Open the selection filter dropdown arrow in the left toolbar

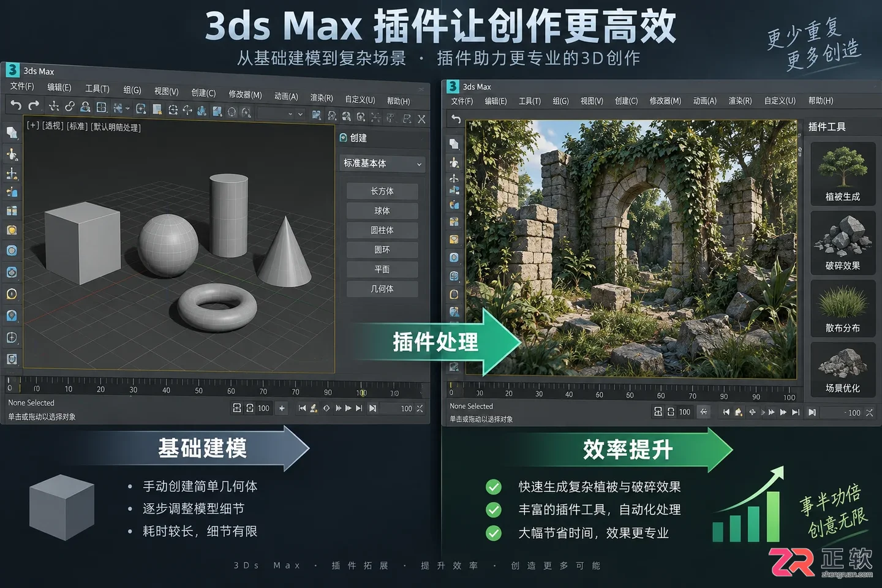pyautogui.click(x=127, y=108)
